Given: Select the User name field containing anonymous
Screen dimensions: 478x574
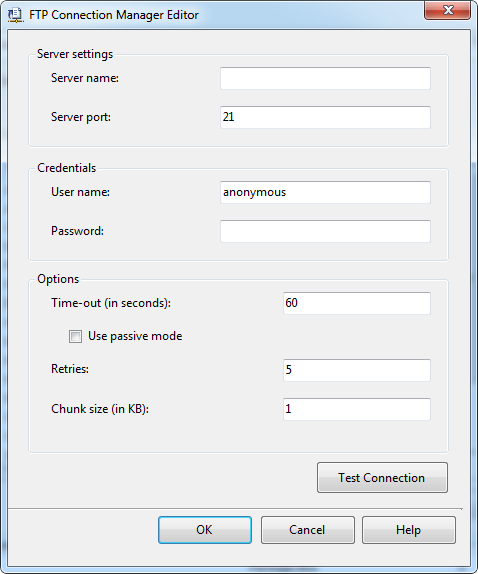Looking at the screenshot, I should (x=325, y=192).
